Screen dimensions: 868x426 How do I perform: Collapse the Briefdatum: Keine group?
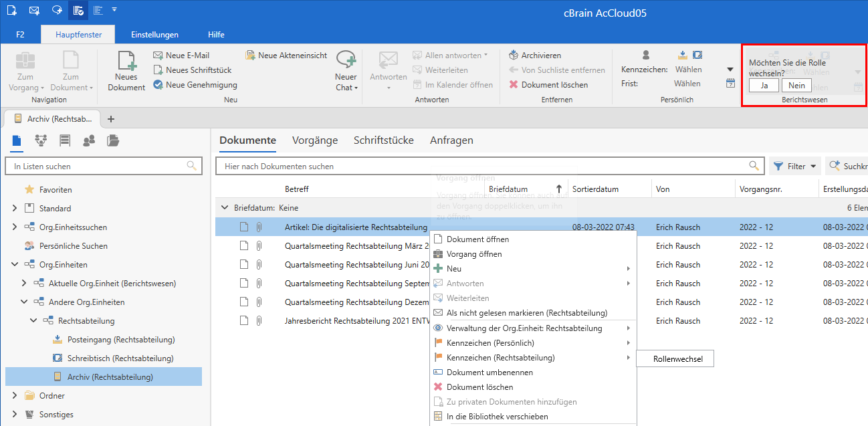pyautogui.click(x=225, y=208)
